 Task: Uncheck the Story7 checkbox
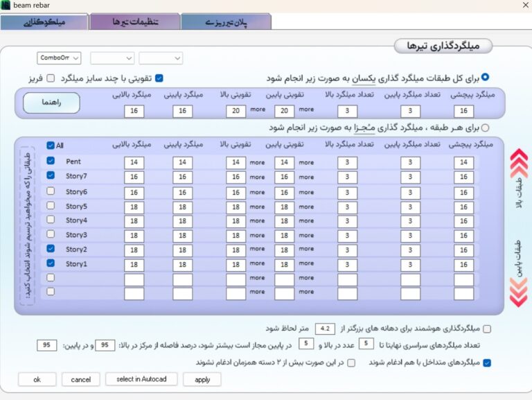51,175
